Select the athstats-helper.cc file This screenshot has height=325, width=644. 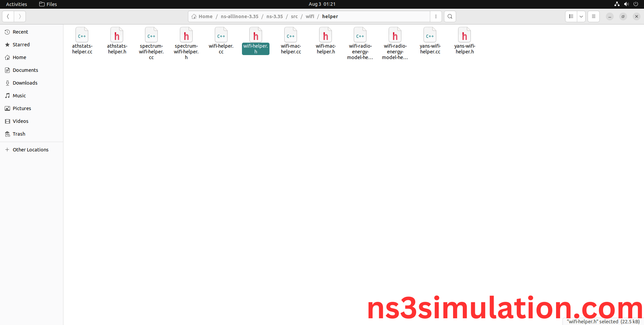pos(82,40)
